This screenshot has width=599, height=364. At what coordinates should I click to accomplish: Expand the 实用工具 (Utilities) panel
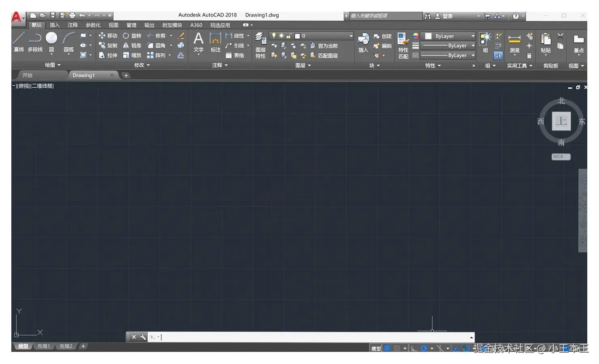click(520, 66)
